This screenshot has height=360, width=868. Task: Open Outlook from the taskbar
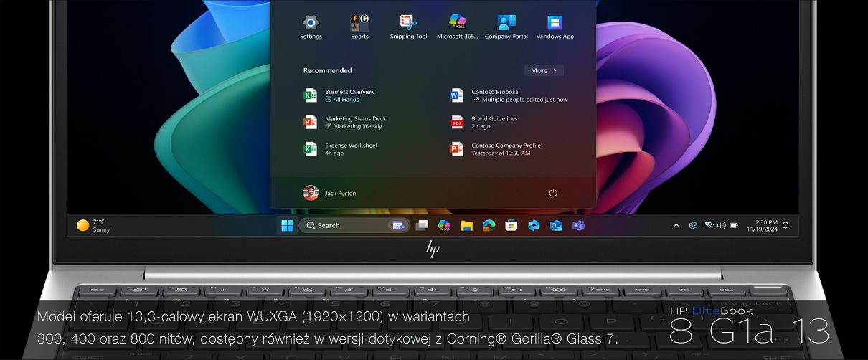(x=556, y=225)
